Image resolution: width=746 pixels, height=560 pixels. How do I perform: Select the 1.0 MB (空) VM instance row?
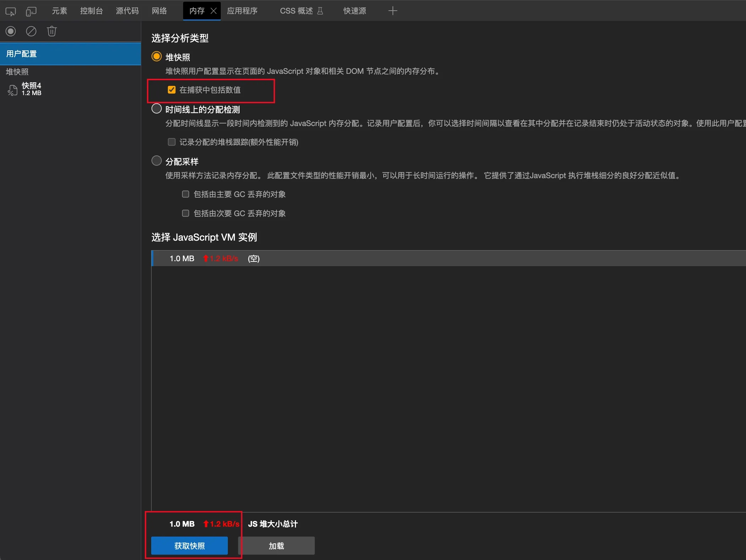449,258
